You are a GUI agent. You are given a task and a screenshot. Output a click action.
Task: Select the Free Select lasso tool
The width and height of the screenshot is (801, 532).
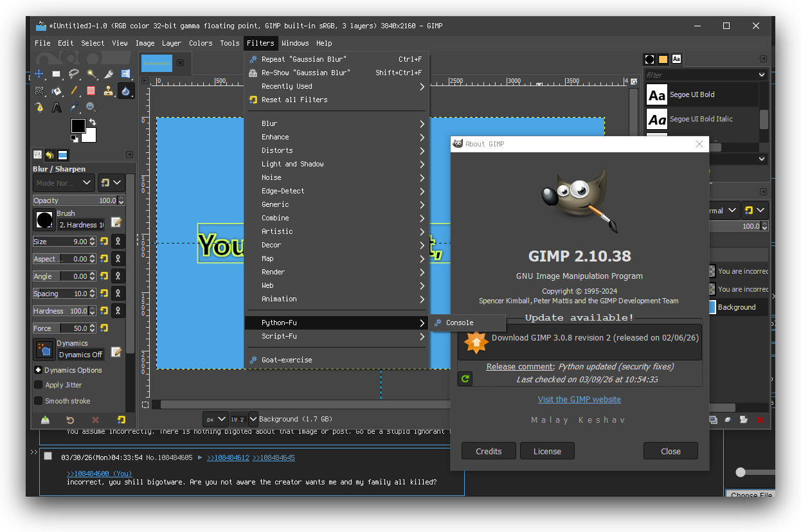click(x=74, y=74)
